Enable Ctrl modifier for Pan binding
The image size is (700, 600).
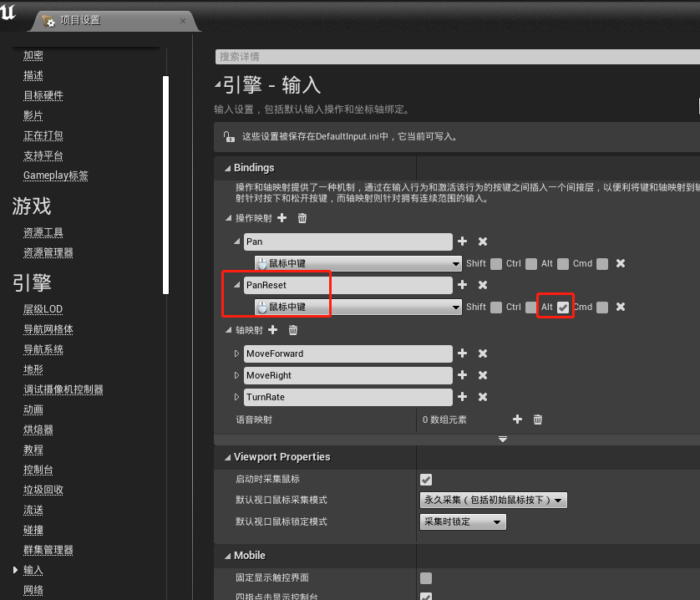click(x=531, y=263)
